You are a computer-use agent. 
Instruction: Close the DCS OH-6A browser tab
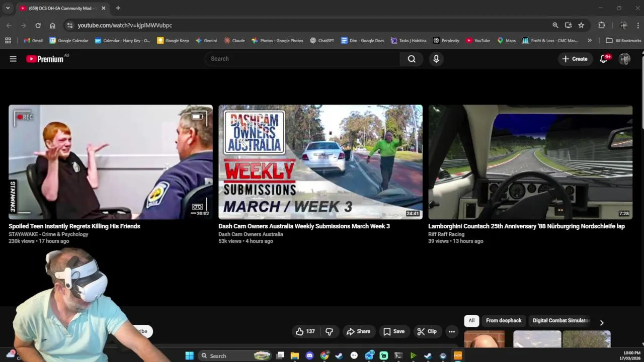(x=103, y=8)
